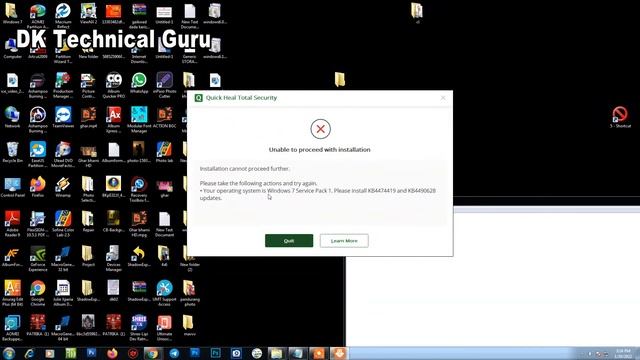The image size is (640, 360).
Task: Launch Google Chrome from the desktop
Action: point(38,293)
